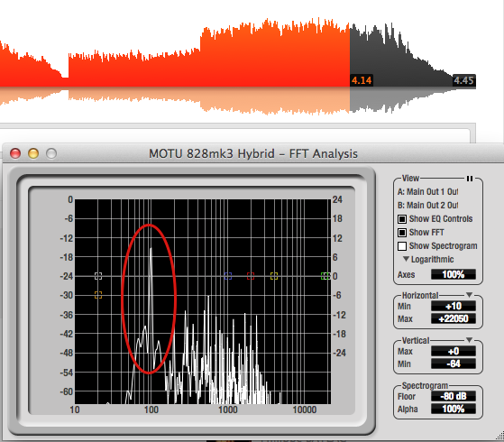Expand the Horizontal section triangle
Viewport: 504px width, 442px height.
(x=469, y=295)
